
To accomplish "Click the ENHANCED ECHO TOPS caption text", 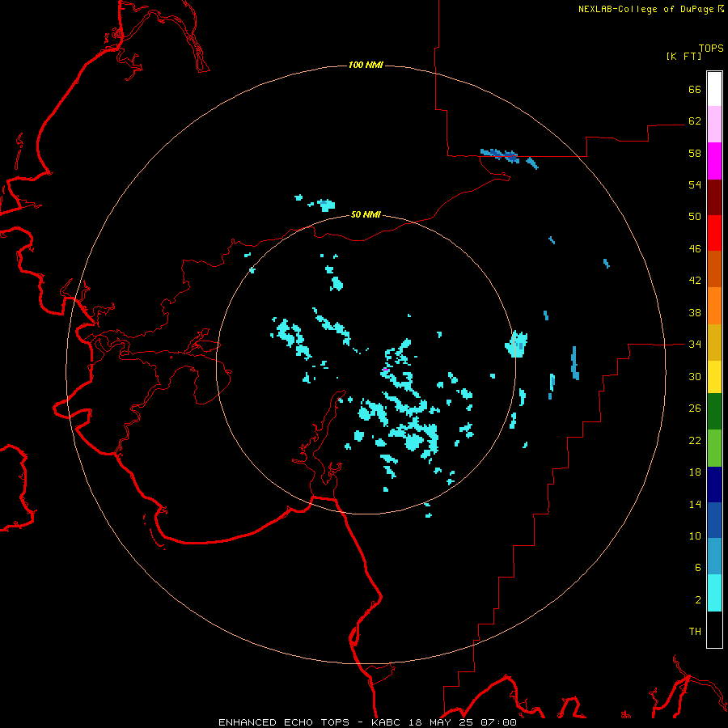I will point(284,722).
